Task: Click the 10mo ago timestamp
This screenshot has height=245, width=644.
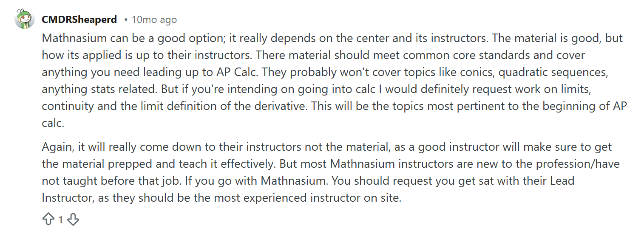Action: pos(154,19)
